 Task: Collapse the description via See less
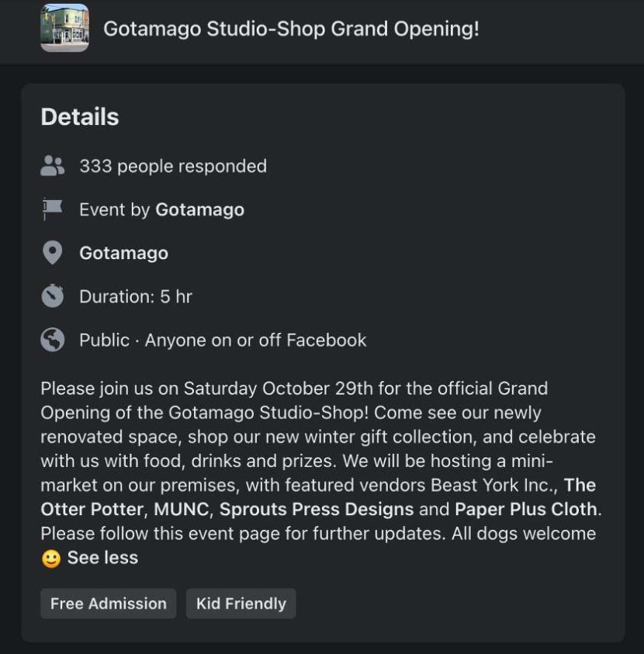click(x=104, y=557)
